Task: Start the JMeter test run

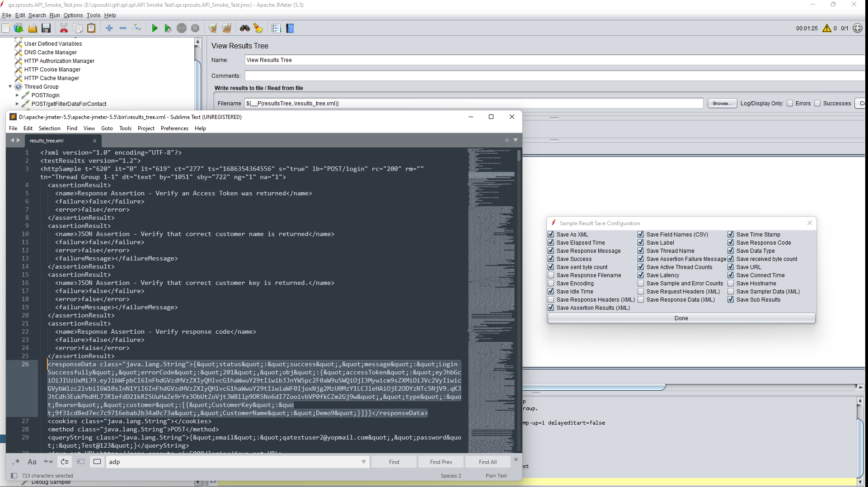Action: tap(155, 28)
